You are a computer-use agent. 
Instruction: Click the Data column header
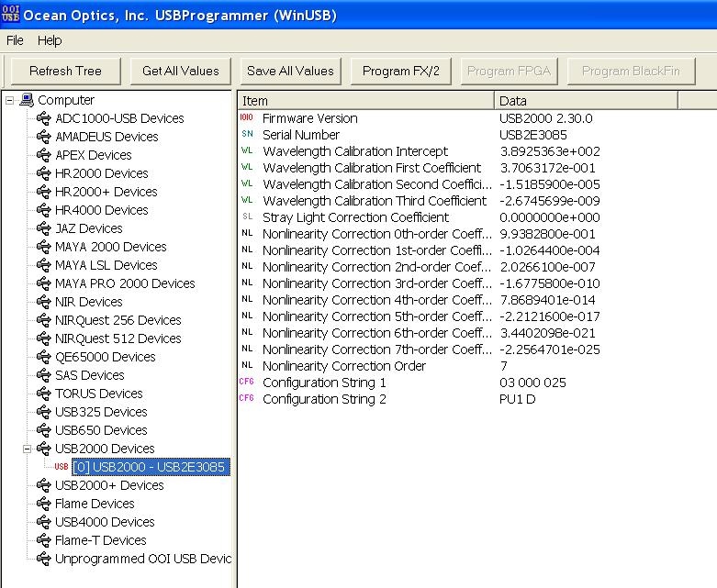[x=585, y=101]
